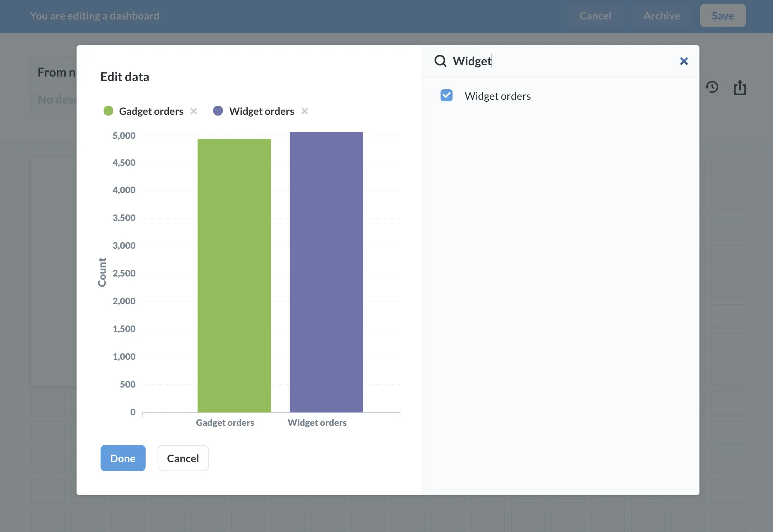Screen dimensions: 773x532
Task: Click the Edit data heading
Action: tap(125, 77)
